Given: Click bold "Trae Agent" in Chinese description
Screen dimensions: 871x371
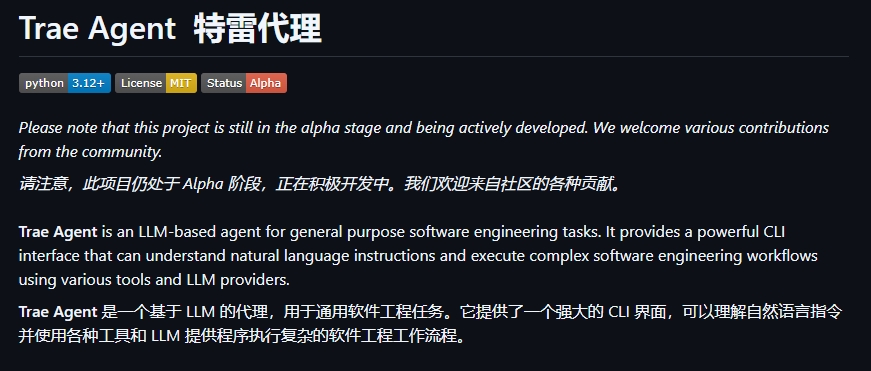Looking at the screenshot, I should coord(58,312).
